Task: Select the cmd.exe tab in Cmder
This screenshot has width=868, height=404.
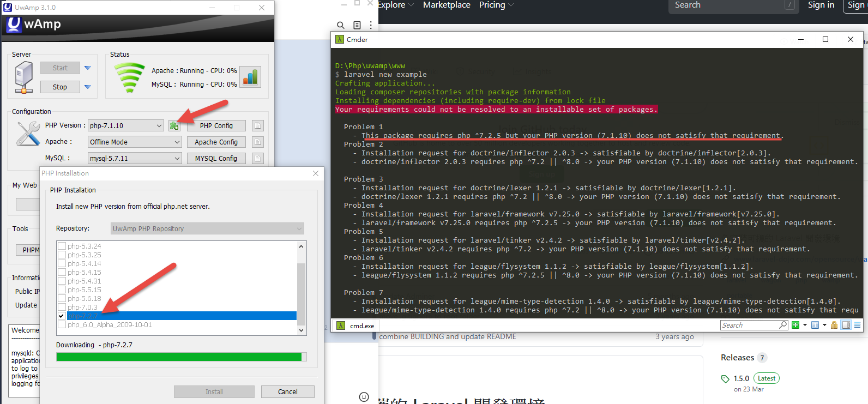Action: tap(356, 325)
